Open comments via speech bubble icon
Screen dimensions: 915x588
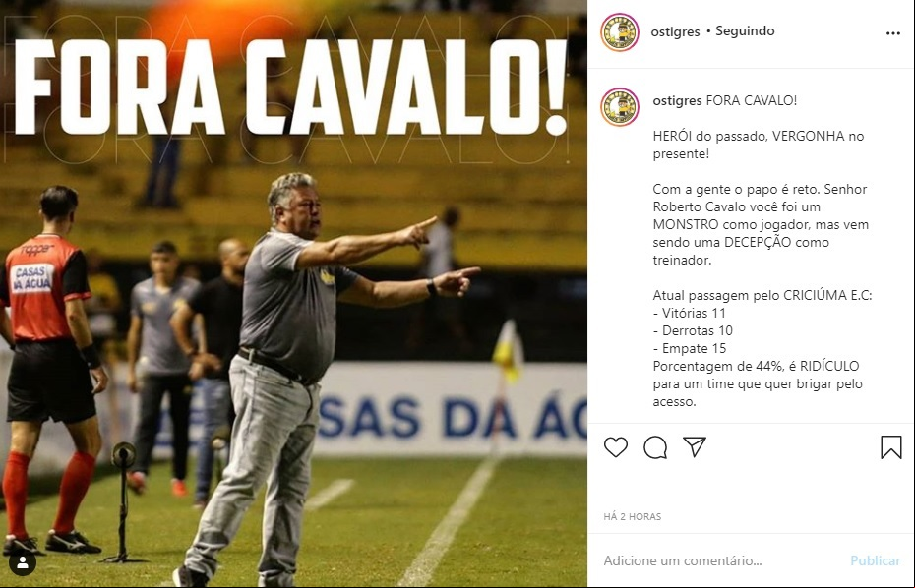pyautogui.click(x=655, y=447)
